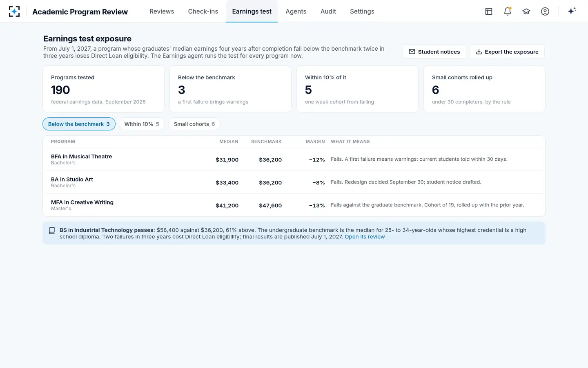This screenshot has width=588, height=368.
Task: Click the $33,400 median value
Action: click(227, 183)
